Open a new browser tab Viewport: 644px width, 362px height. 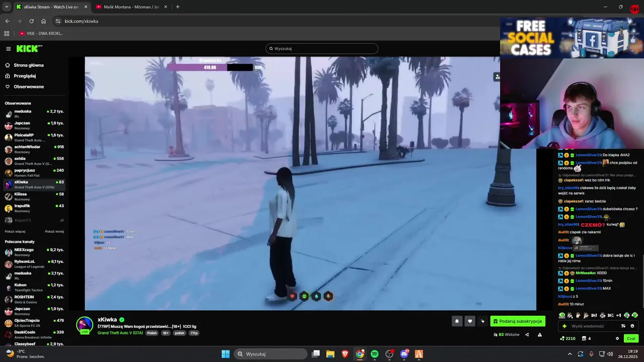[x=178, y=7]
